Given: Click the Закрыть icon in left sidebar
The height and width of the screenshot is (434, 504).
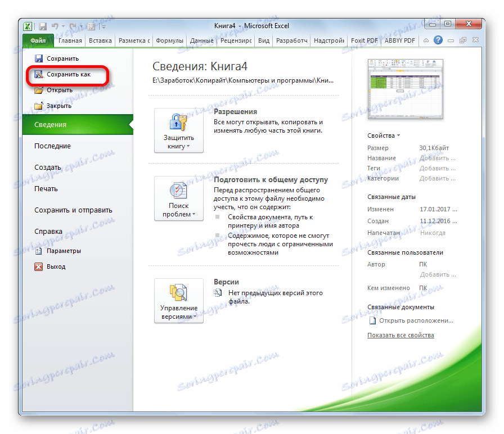Looking at the screenshot, I should point(38,106).
